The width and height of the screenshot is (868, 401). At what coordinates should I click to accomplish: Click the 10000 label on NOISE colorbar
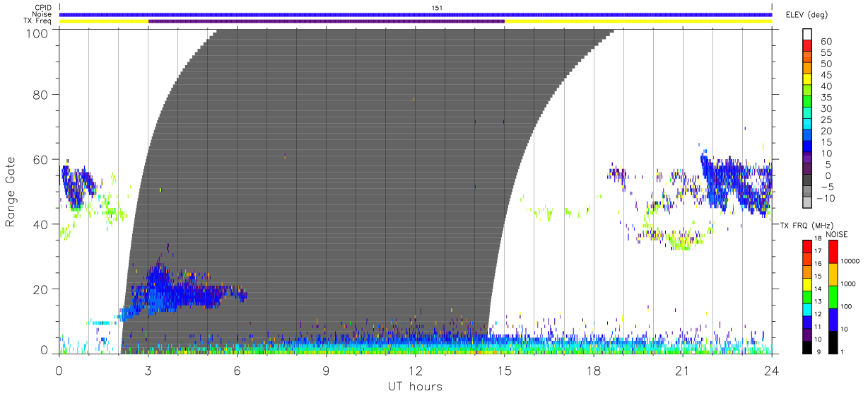850,262
